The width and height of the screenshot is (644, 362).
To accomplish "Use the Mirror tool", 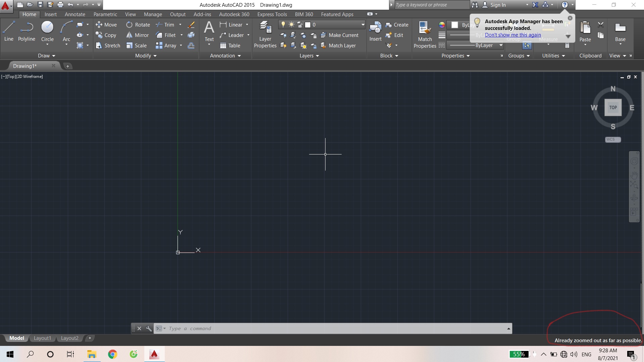I will click(x=138, y=35).
